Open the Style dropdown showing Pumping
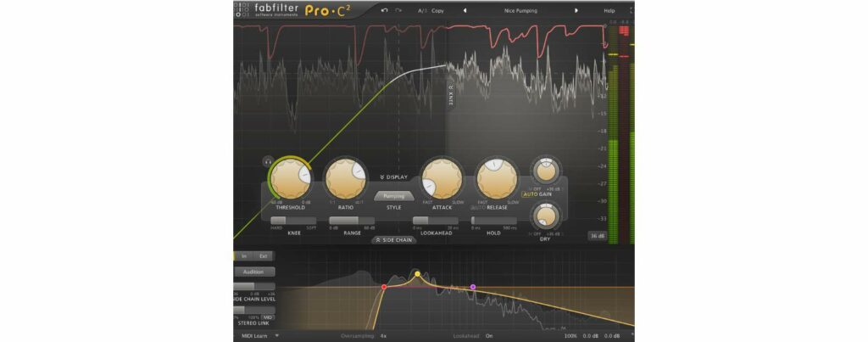Screen dimensions: 868x342 pyautogui.click(x=394, y=195)
